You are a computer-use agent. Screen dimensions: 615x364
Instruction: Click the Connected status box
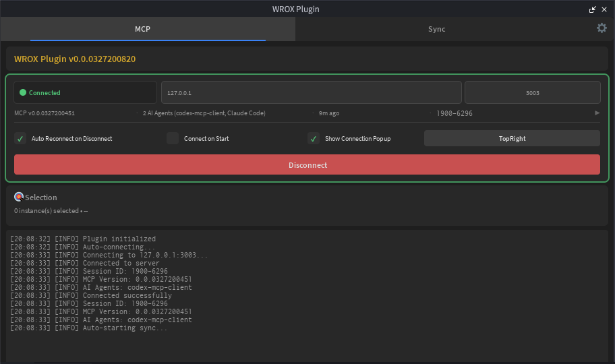point(85,92)
